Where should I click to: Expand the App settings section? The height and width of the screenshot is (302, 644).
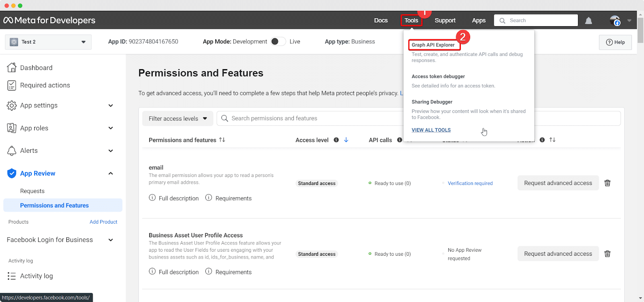click(111, 105)
